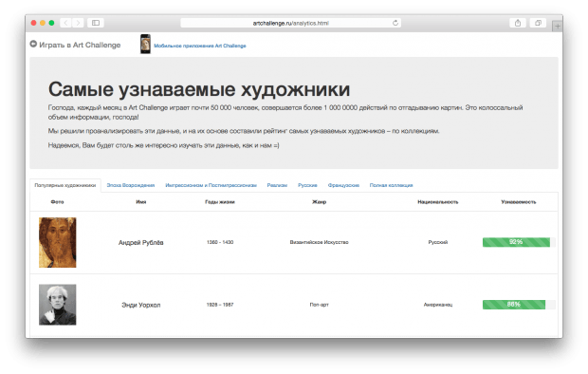Viewport: 588px width, 374px height.
Task: Click Энди Уорхол's photo thumbnail
Action: (x=57, y=305)
